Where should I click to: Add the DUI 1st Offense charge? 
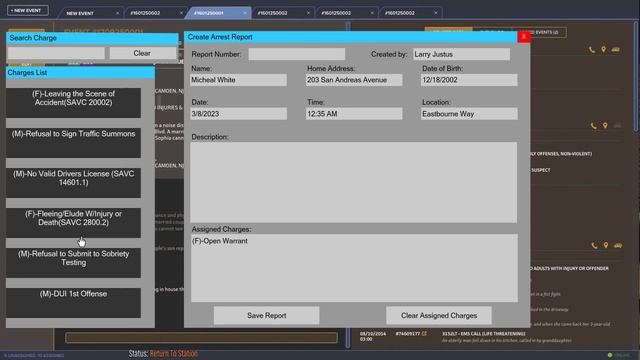(x=73, y=302)
